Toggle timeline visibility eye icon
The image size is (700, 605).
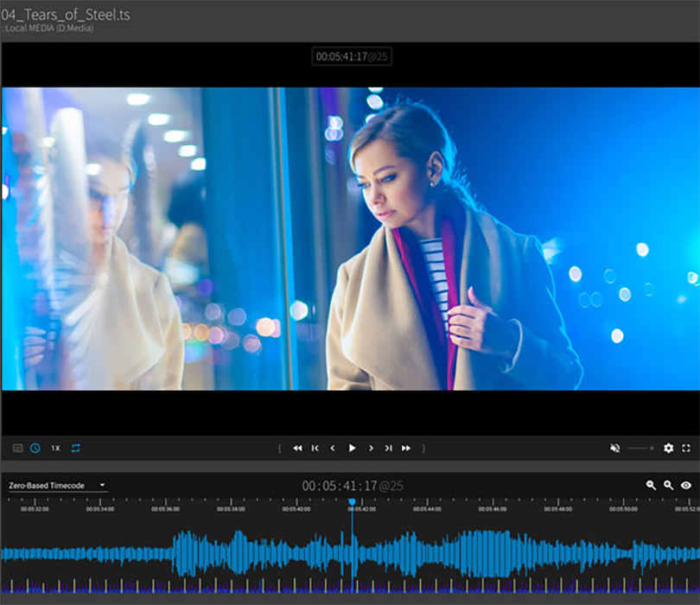point(686,486)
